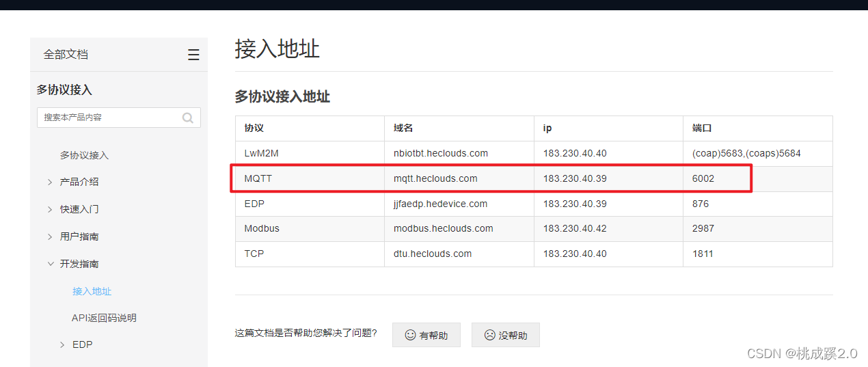Click 全部文档 header
Image resolution: width=868 pixels, height=367 pixels.
coord(66,55)
